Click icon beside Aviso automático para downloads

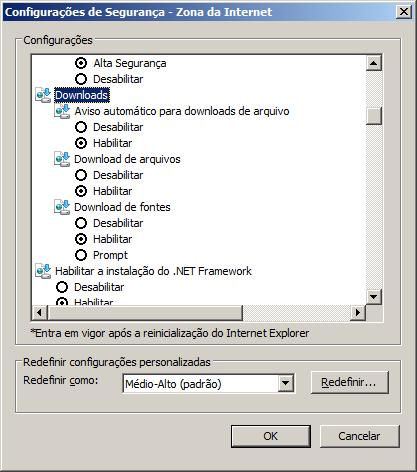tap(62, 111)
